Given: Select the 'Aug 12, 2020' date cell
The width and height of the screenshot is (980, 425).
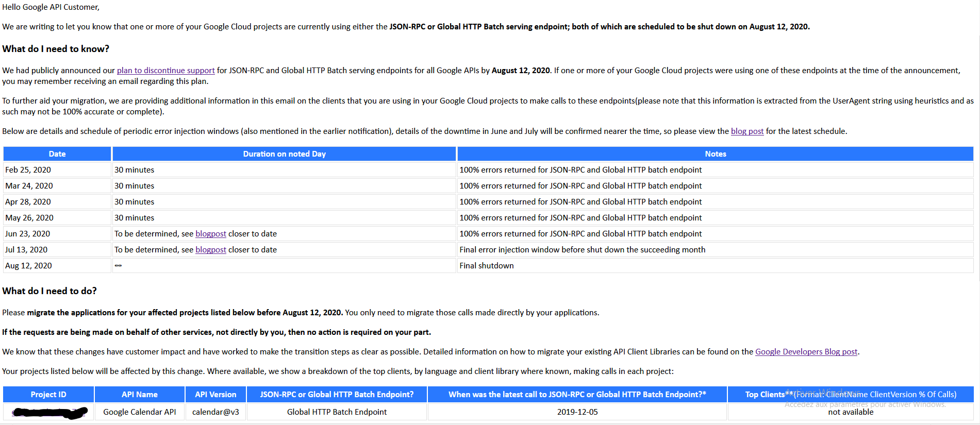Looking at the screenshot, I should tap(57, 266).
